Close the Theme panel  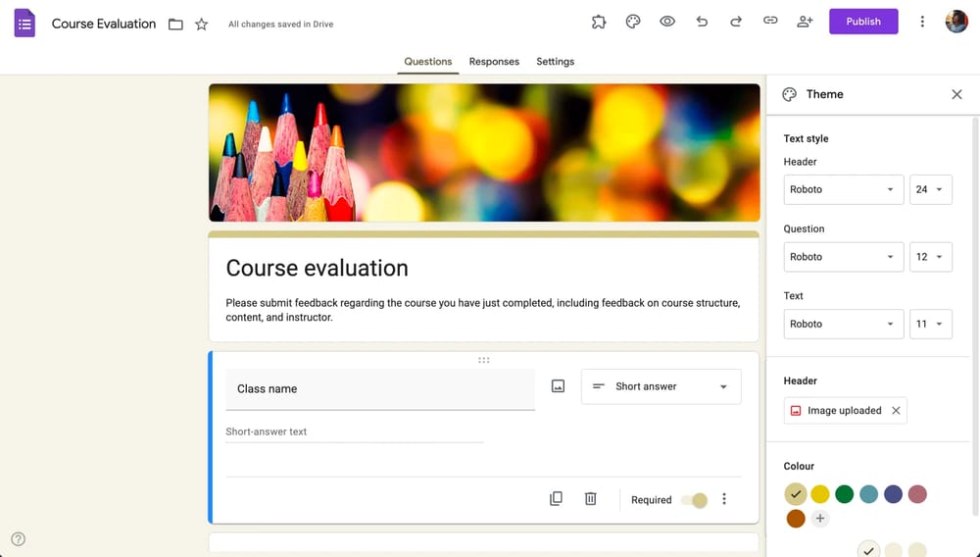point(956,94)
